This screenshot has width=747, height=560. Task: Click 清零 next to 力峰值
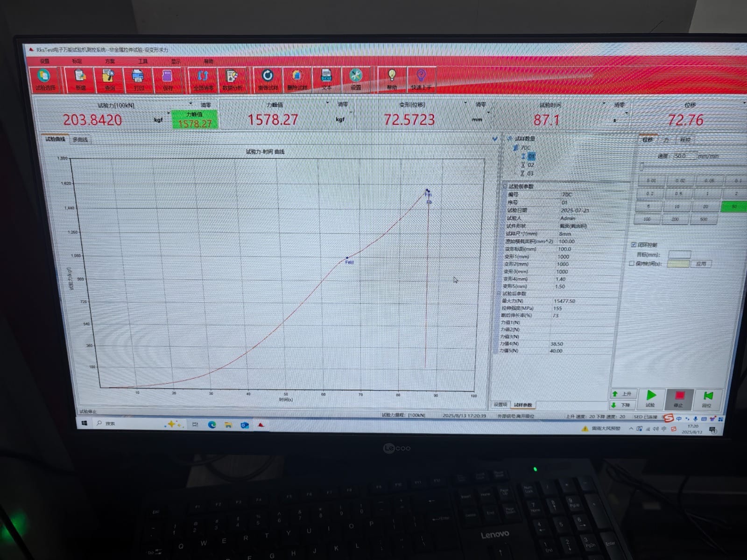pos(343,105)
